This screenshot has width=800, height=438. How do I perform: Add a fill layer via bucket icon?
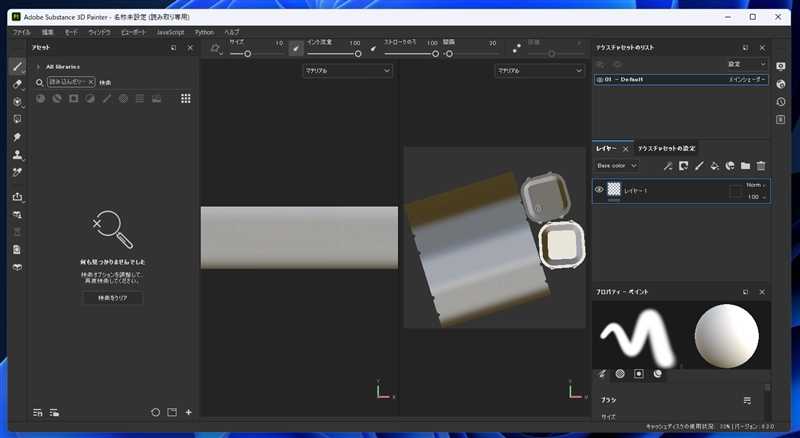tap(714, 166)
